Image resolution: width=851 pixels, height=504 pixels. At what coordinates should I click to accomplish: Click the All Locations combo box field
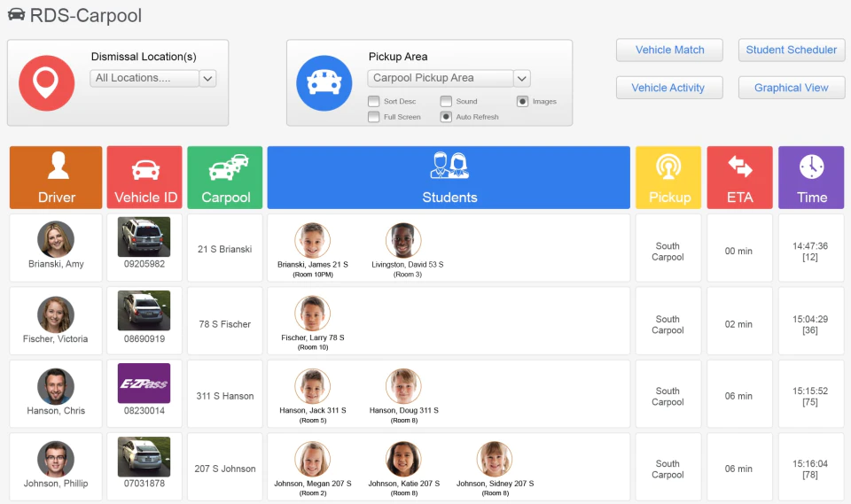144,78
